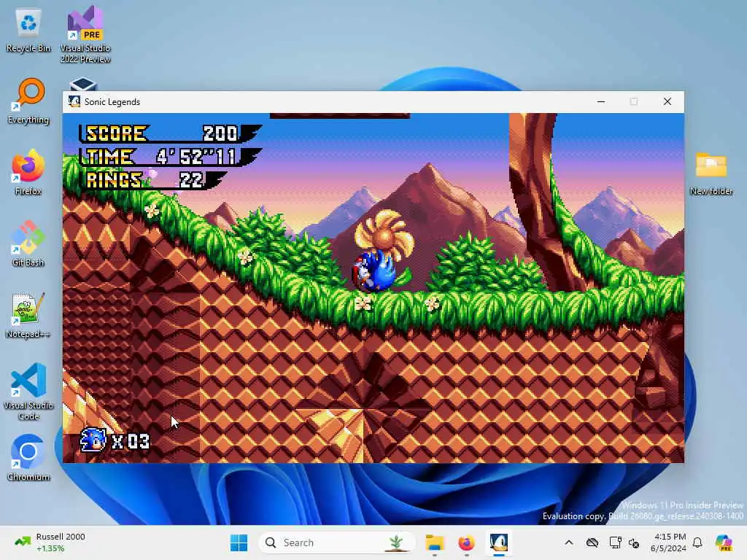
Task: Click the plant icon in the Search box
Action: click(396, 542)
